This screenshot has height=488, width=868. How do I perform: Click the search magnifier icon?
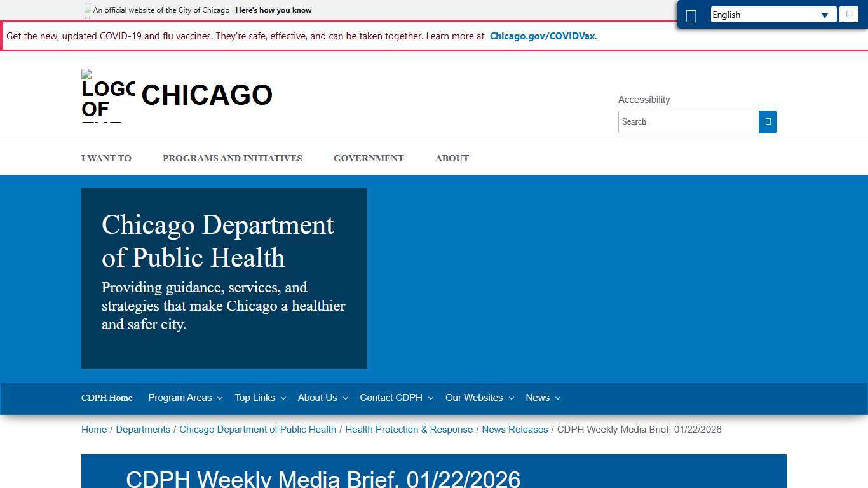(x=768, y=121)
